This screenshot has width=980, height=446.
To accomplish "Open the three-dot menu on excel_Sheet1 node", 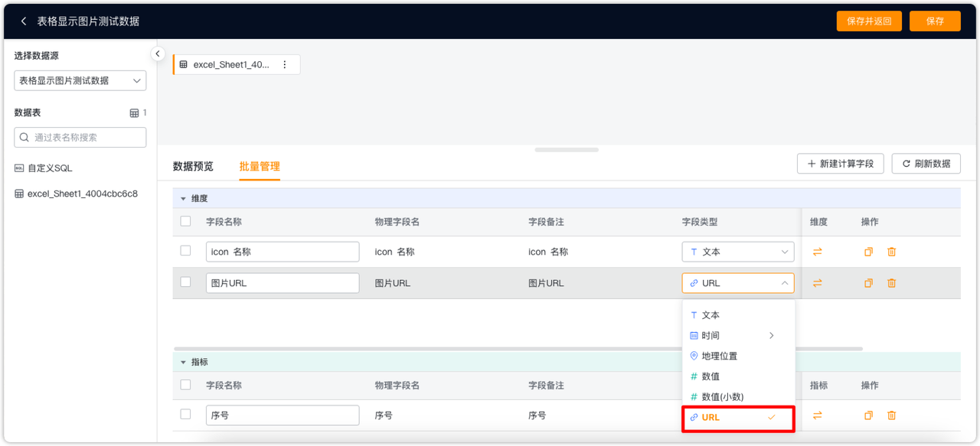I will pyautogui.click(x=285, y=64).
